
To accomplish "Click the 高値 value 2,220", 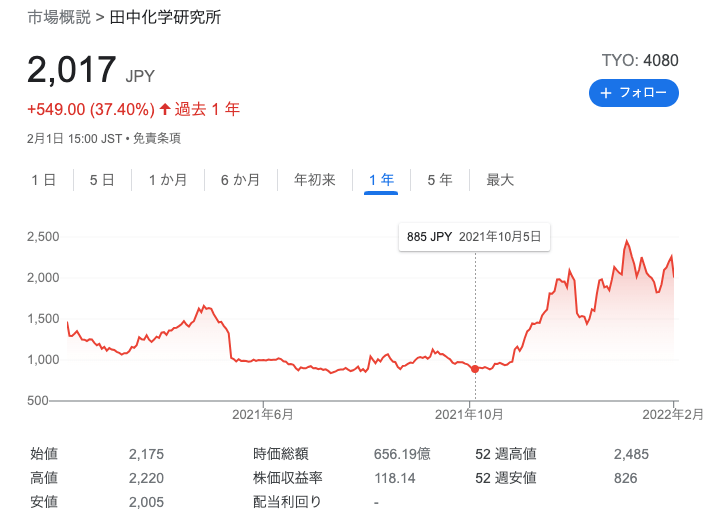I will (x=146, y=478).
